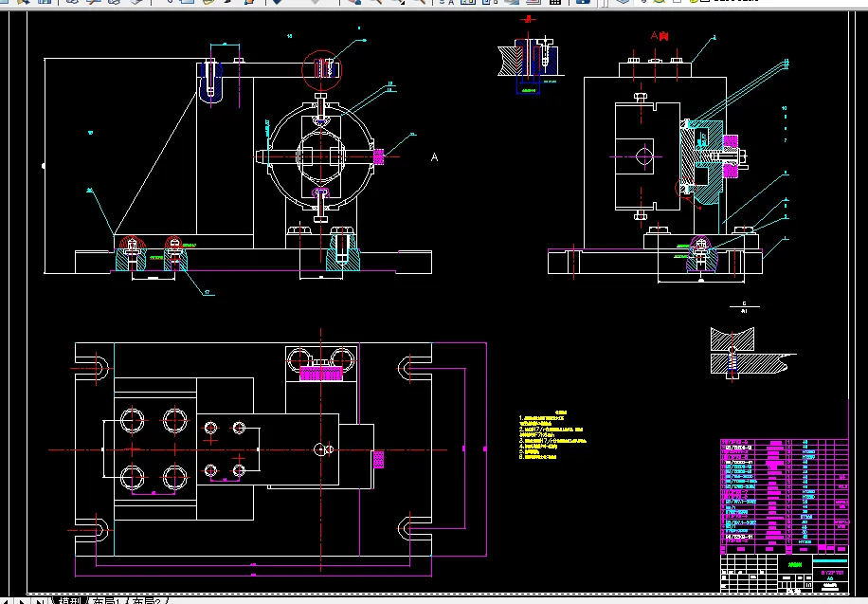Image resolution: width=868 pixels, height=604 pixels.
Task: Open the 布局2 layout tab
Action: pyautogui.click(x=147, y=600)
